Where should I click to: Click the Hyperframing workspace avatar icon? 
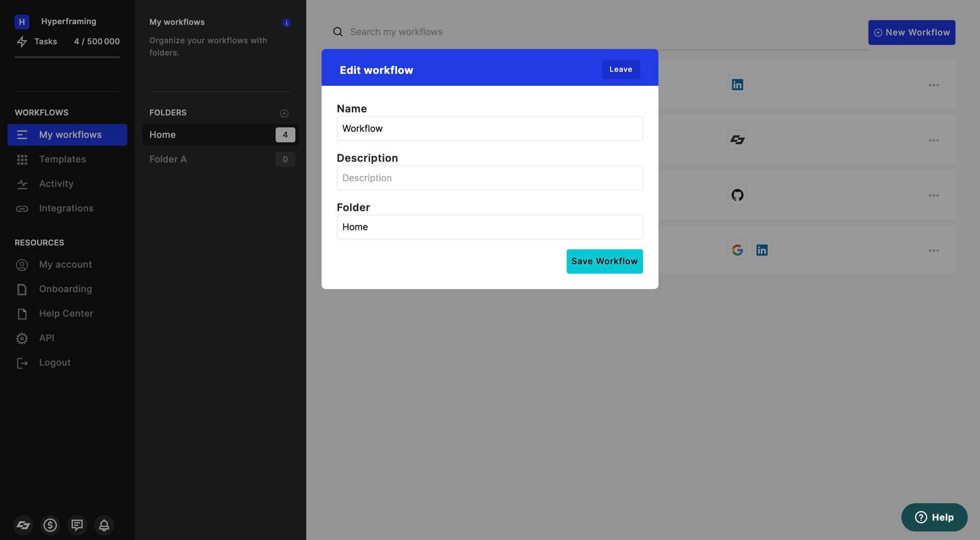22,21
